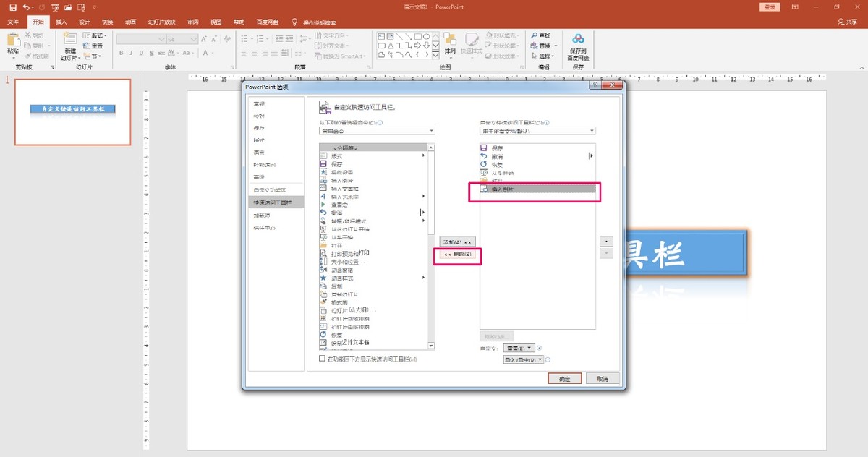Click the 共享 share button
Viewport: 868px width, 457px height.
click(x=847, y=22)
